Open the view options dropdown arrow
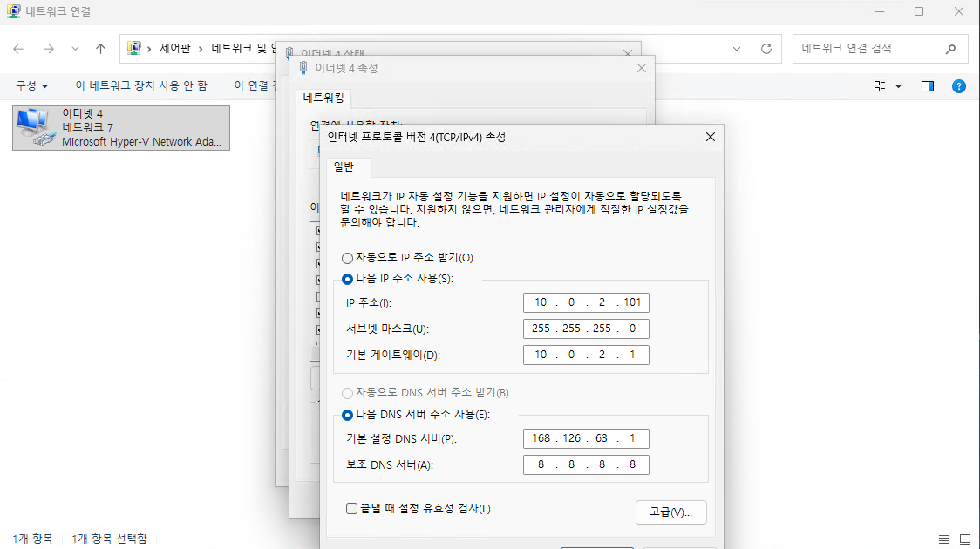 pyautogui.click(x=898, y=85)
